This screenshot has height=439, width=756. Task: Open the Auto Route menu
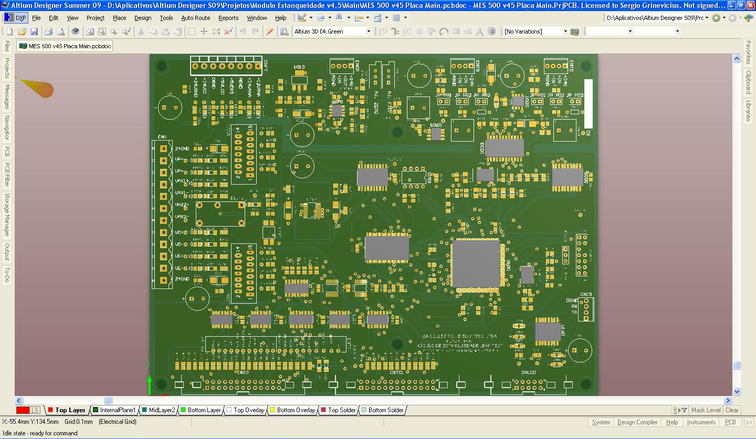click(196, 18)
